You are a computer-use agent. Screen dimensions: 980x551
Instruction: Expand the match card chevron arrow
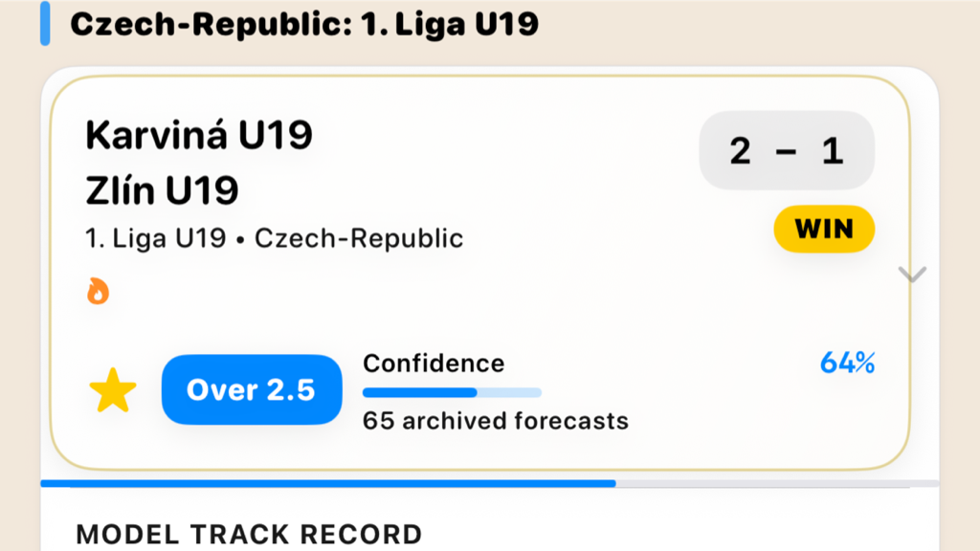pyautogui.click(x=912, y=275)
